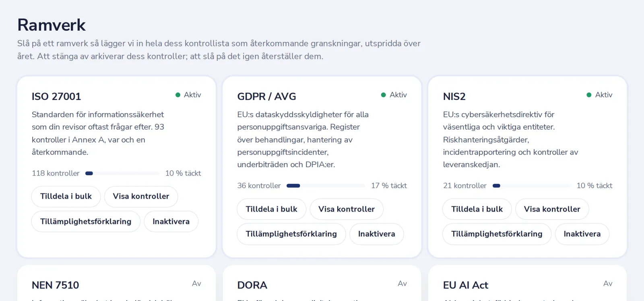Click Inaktivera on the NIS2 card
The width and height of the screenshot is (644, 301).
tap(582, 234)
